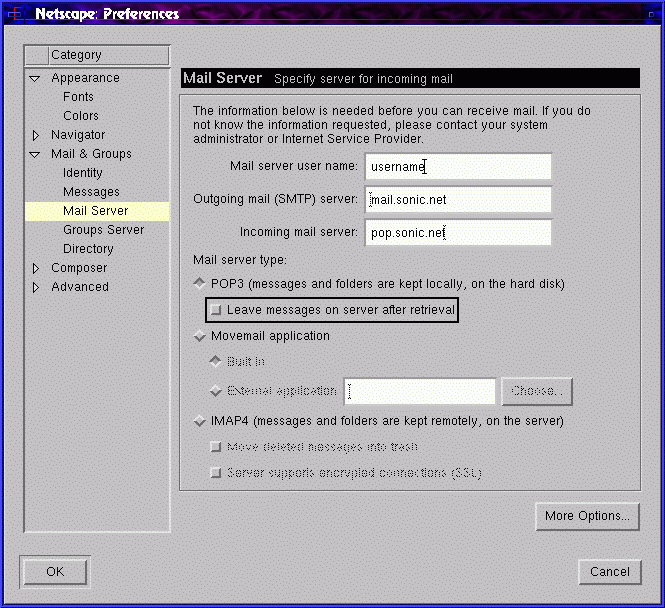Image resolution: width=665 pixels, height=608 pixels.
Task: Click the Mail server user name field
Action: coord(458,167)
